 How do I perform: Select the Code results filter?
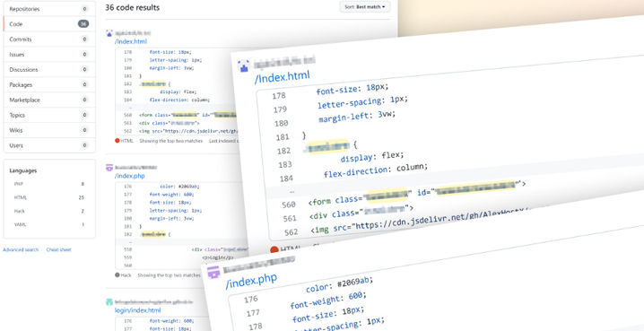(49, 24)
